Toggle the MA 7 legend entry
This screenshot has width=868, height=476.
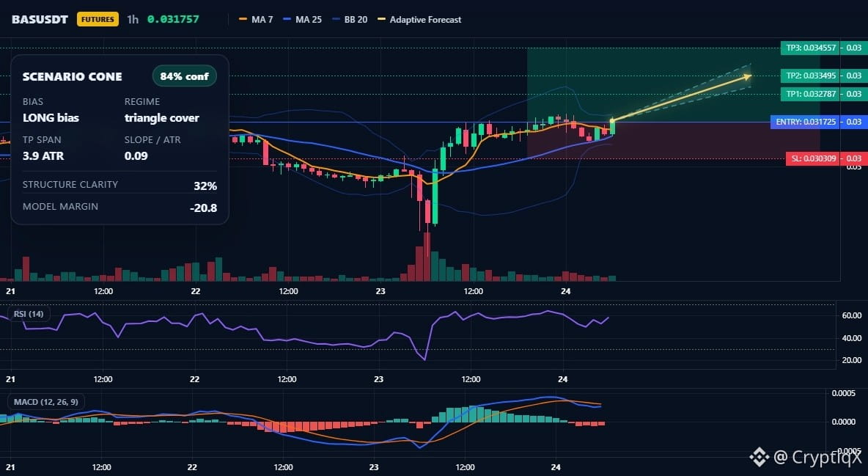(256, 19)
